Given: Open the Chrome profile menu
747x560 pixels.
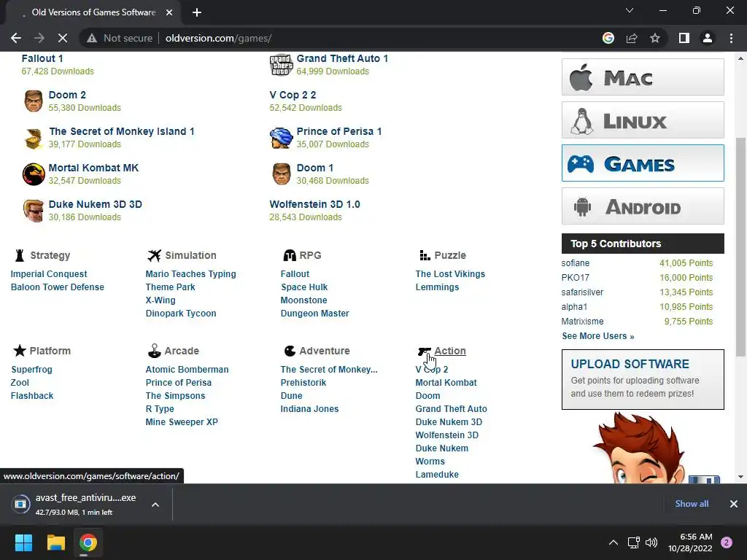Looking at the screenshot, I should click(x=708, y=38).
